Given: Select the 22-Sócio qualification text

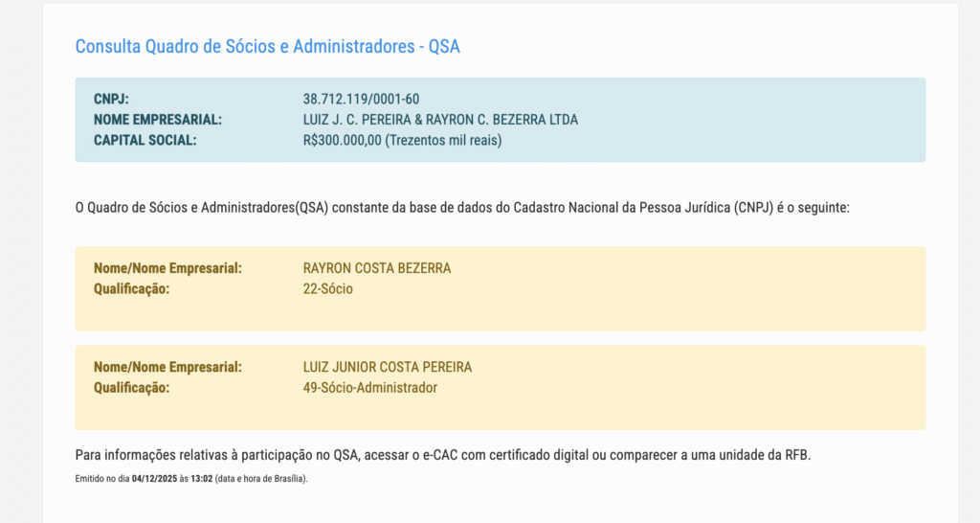Looking at the screenshot, I should (327, 288).
